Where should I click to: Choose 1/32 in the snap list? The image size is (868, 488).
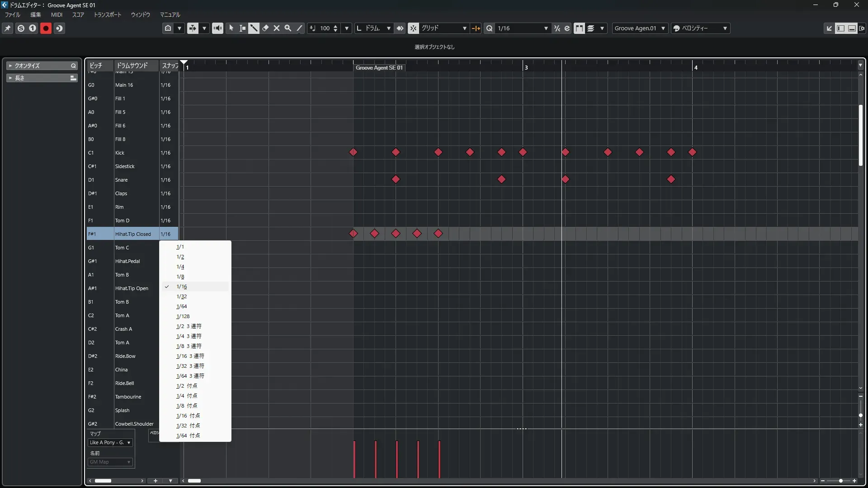point(182,296)
